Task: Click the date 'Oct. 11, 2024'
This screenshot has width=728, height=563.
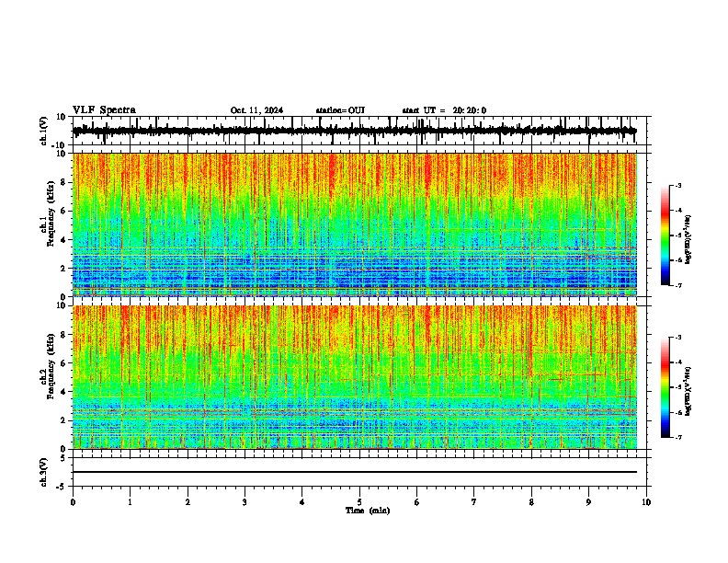Action: point(256,110)
